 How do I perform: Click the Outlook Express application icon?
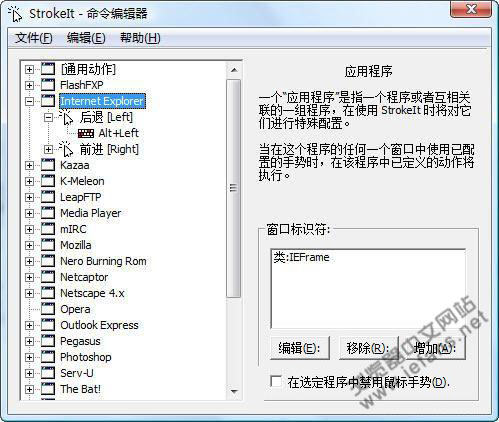48,325
